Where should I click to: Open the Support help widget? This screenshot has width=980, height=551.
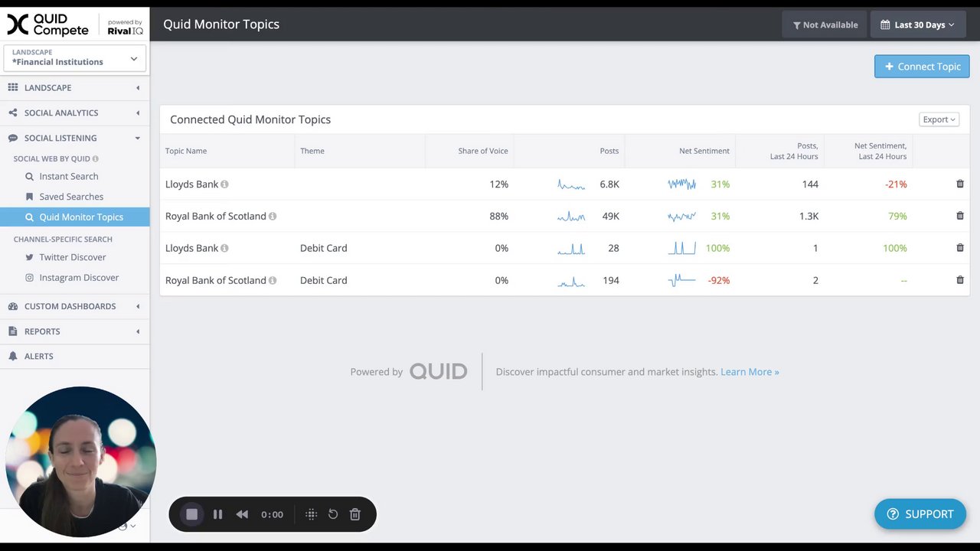point(920,514)
